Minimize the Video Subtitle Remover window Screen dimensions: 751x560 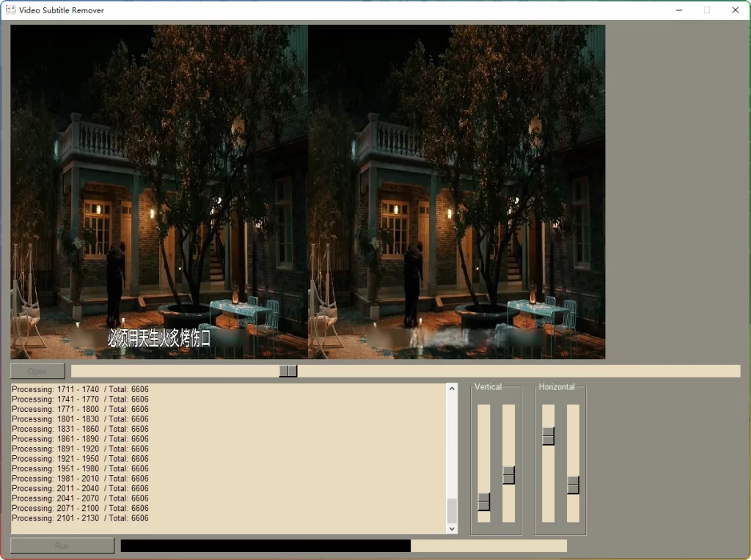click(678, 10)
